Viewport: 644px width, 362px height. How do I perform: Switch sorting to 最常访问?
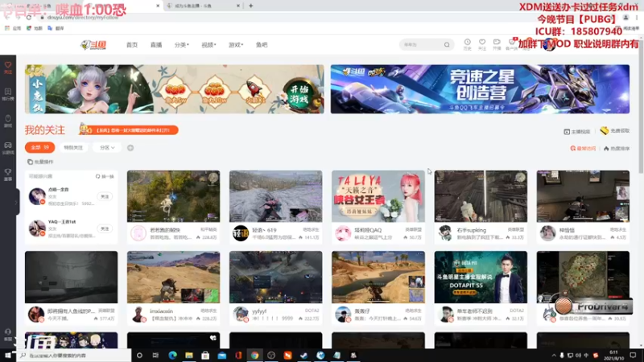pos(583,149)
